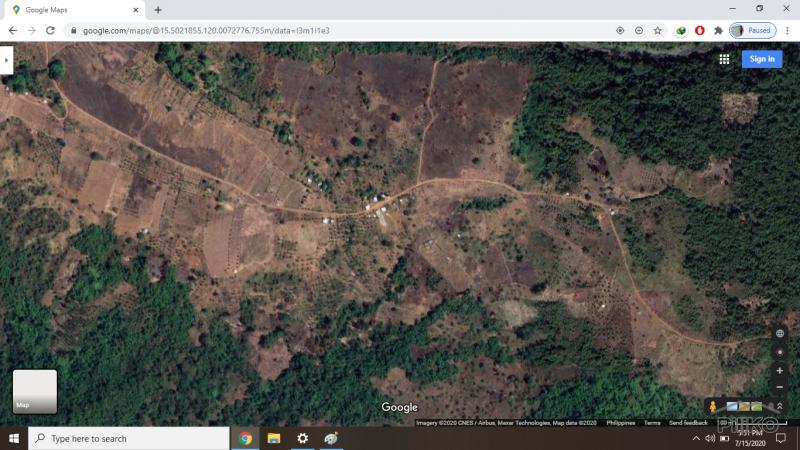The height and width of the screenshot is (450, 800).
Task: Click the Sign in button
Action: pyautogui.click(x=762, y=59)
